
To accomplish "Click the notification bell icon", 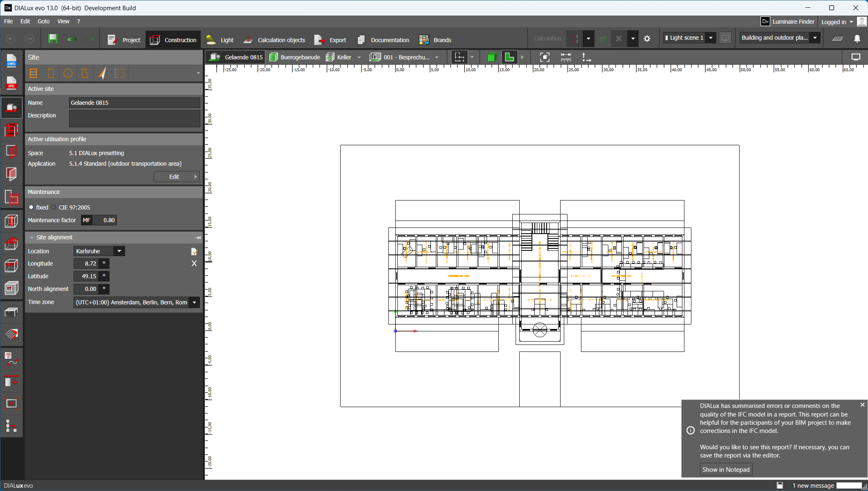I will [x=857, y=38].
